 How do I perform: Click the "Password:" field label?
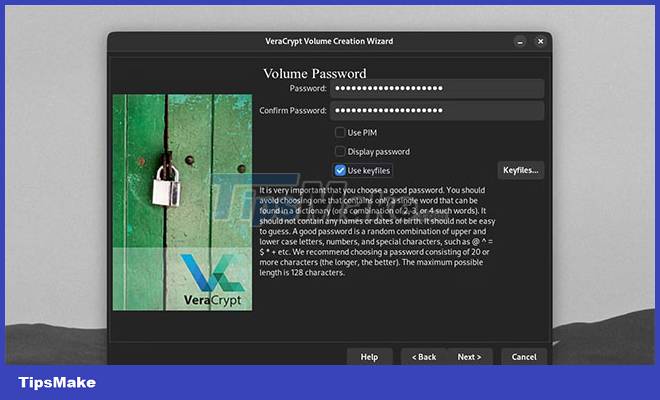point(308,88)
